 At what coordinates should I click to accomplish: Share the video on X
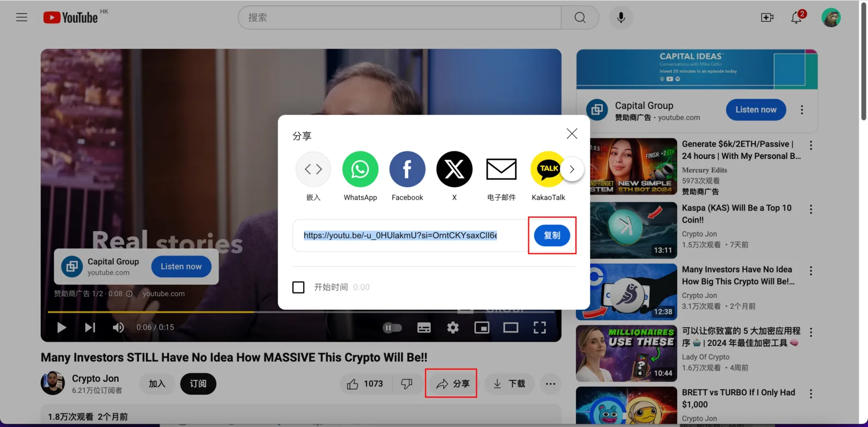coord(455,169)
